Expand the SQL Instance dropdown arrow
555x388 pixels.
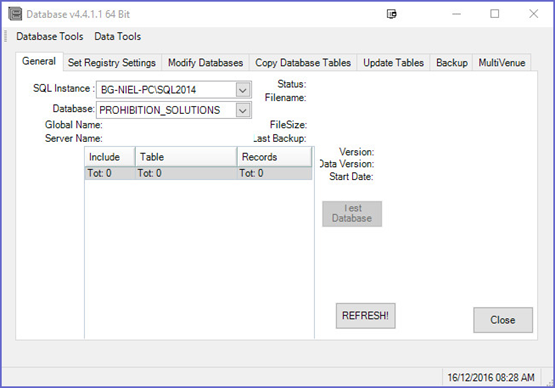243,90
